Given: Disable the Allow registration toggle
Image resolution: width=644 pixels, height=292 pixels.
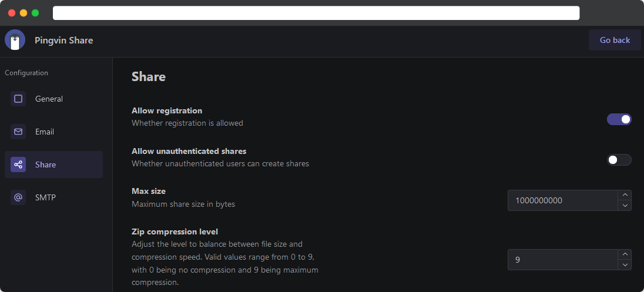Looking at the screenshot, I should (x=619, y=119).
